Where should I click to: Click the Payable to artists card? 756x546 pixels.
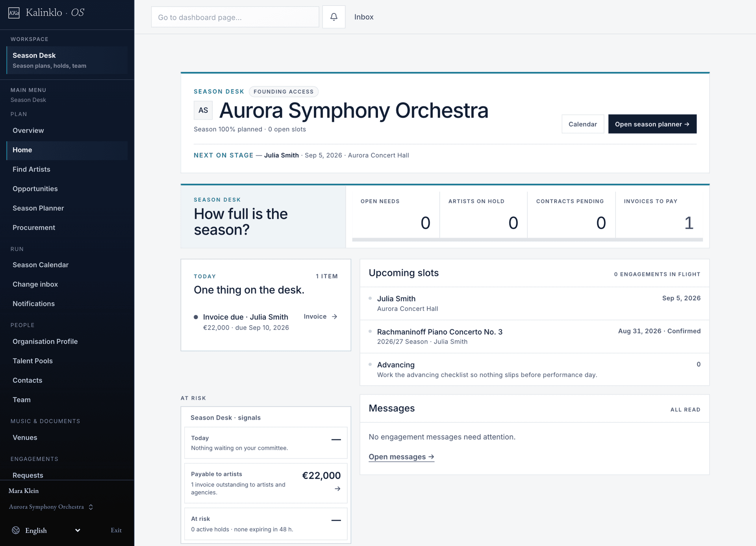266,483
